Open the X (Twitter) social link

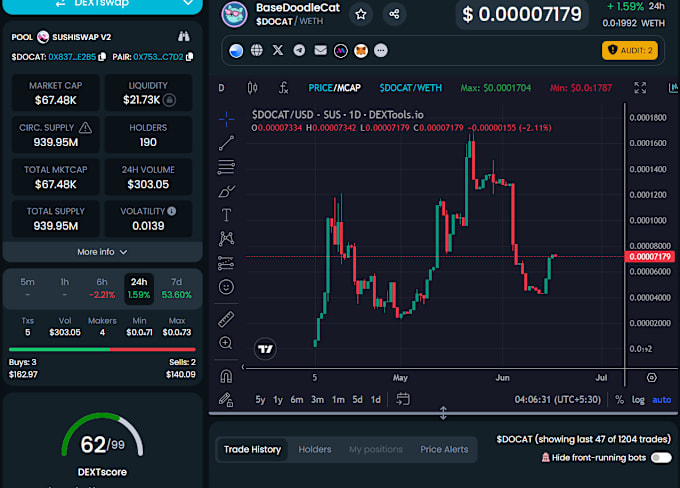278,51
